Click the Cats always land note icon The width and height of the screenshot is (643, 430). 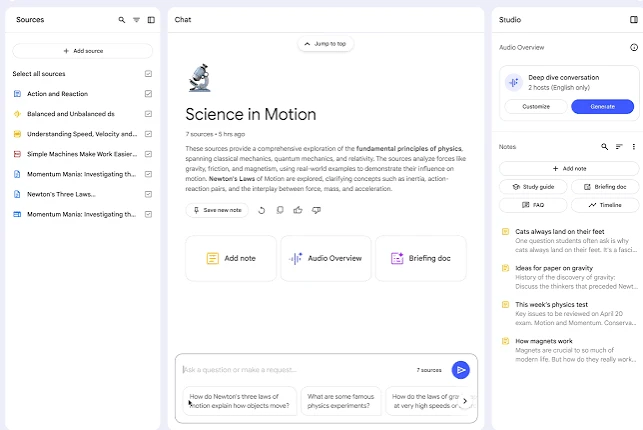(506, 232)
